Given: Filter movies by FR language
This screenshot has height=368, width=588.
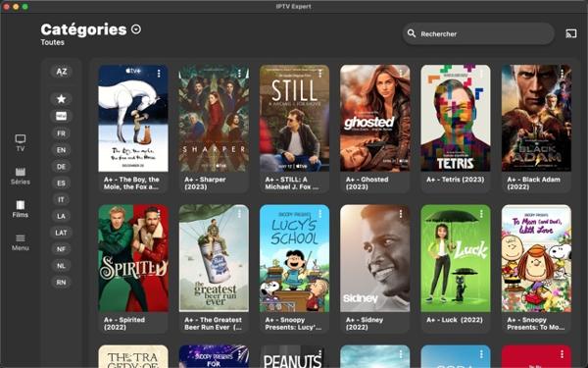Looking at the screenshot, I should coord(61,133).
